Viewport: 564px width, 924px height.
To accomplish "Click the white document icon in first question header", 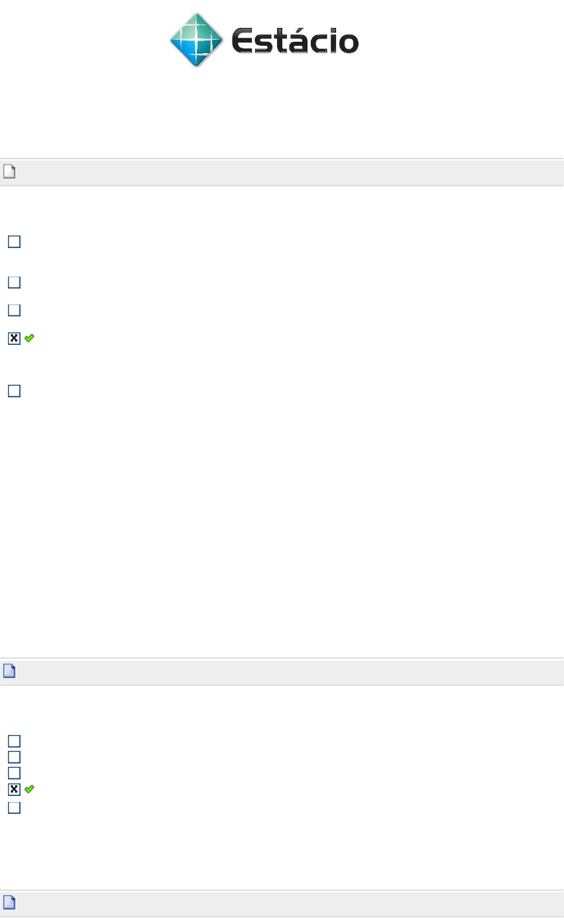I will click(9, 172).
